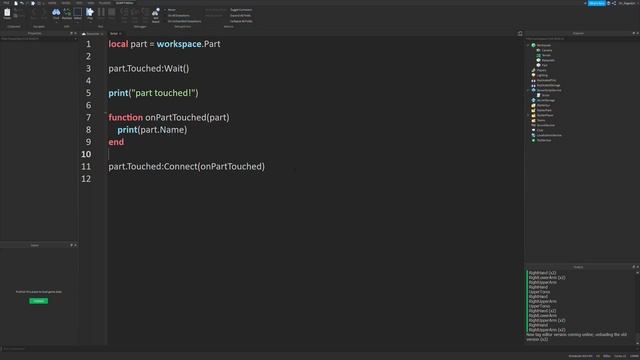640x360 pixels.
Task: Collapse the ServerScriptService node
Action: click(528, 90)
